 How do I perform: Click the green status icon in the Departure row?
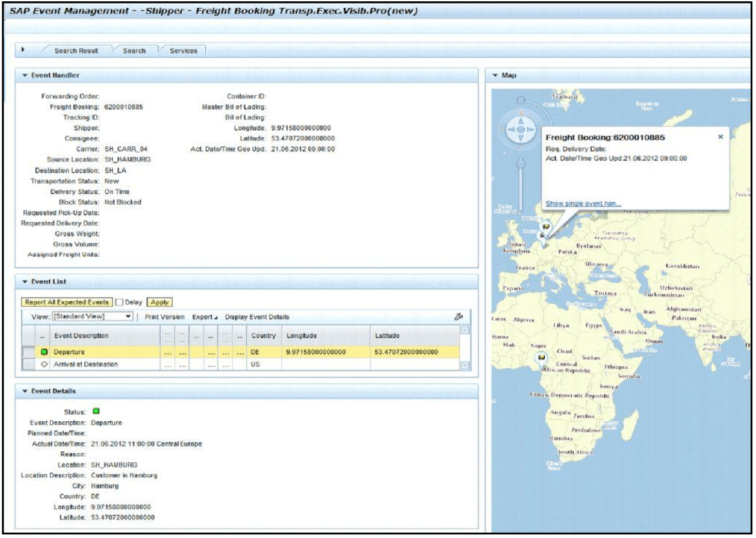[43, 352]
